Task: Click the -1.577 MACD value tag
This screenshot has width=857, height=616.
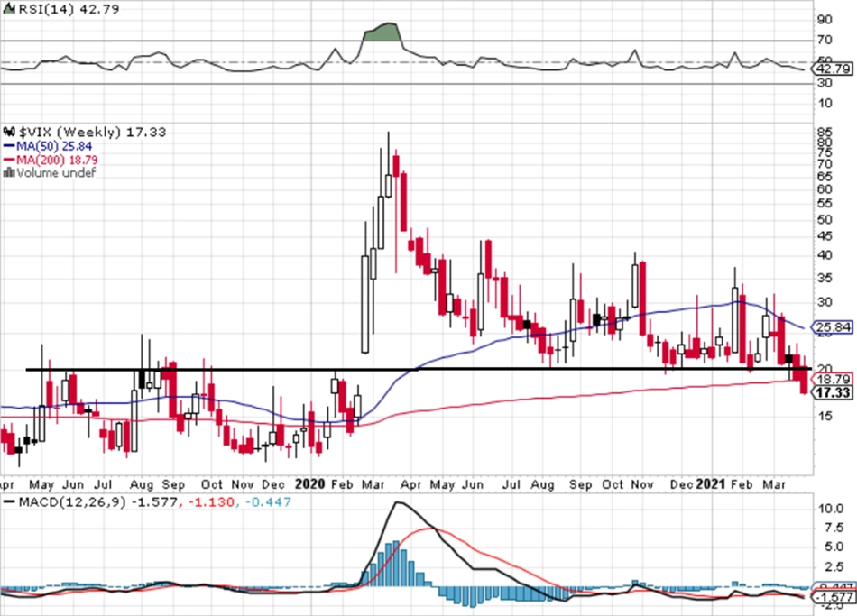Action: (x=833, y=597)
